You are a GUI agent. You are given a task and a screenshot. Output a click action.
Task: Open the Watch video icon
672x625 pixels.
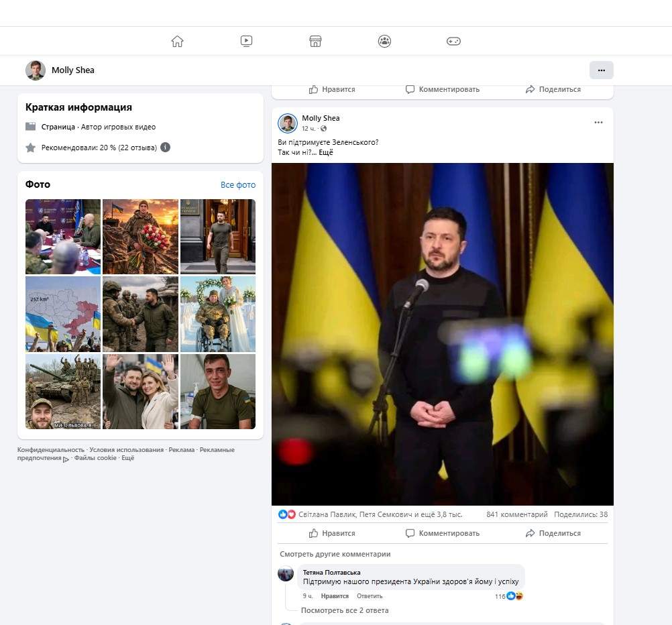(x=246, y=41)
